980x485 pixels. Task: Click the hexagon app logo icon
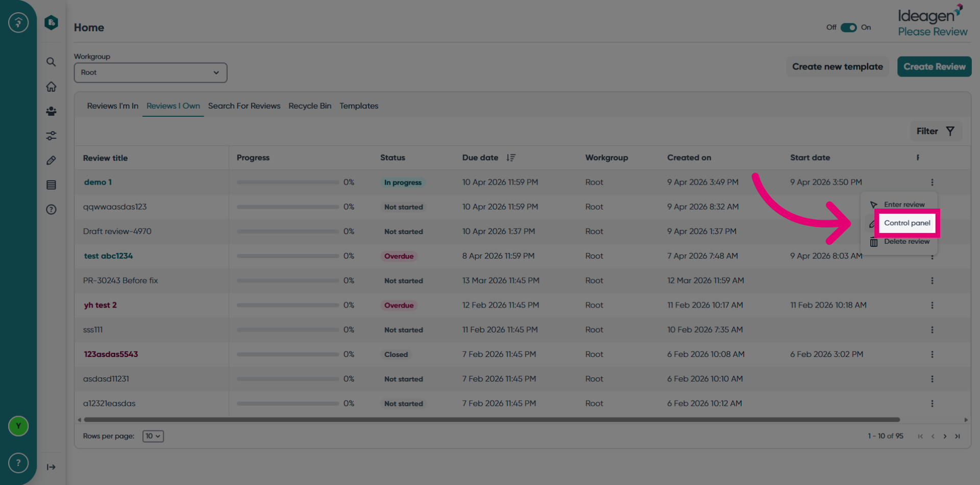point(51,22)
